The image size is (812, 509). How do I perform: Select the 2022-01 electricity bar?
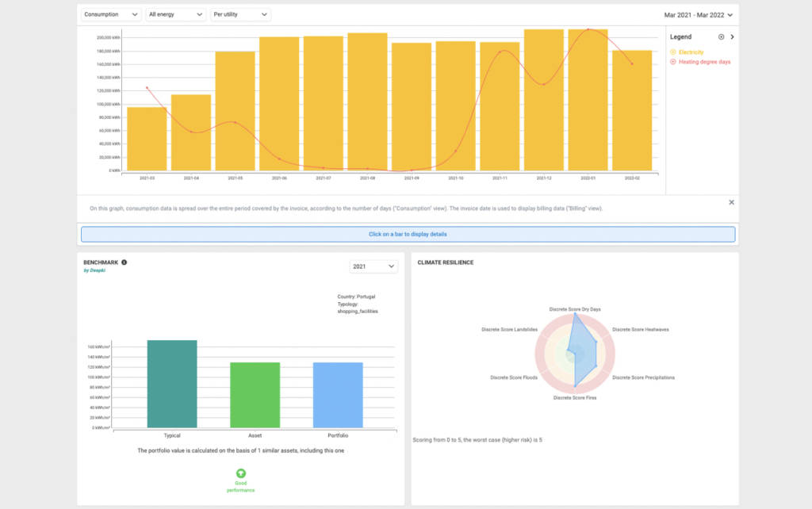pyautogui.click(x=588, y=100)
